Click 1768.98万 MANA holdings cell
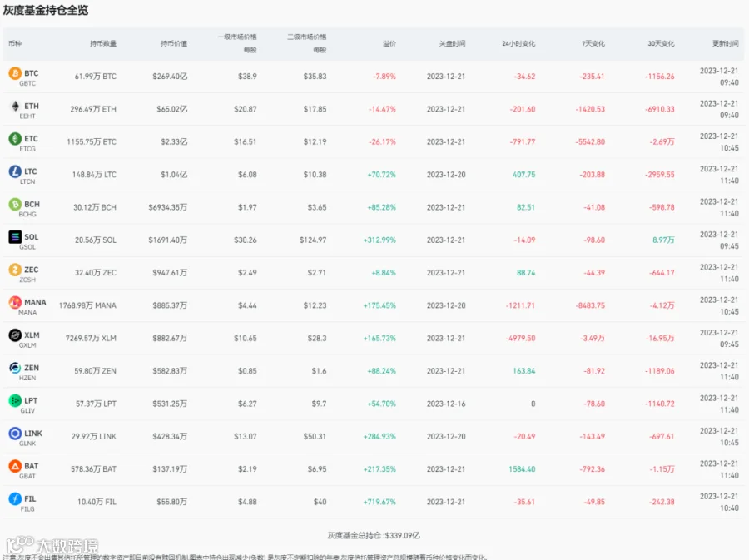 click(87, 305)
